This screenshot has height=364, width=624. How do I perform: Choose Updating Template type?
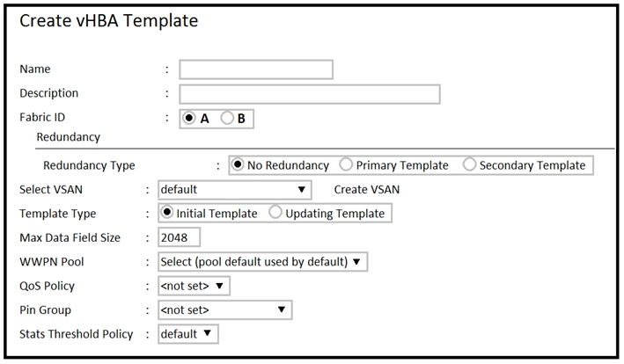tap(275, 213)
